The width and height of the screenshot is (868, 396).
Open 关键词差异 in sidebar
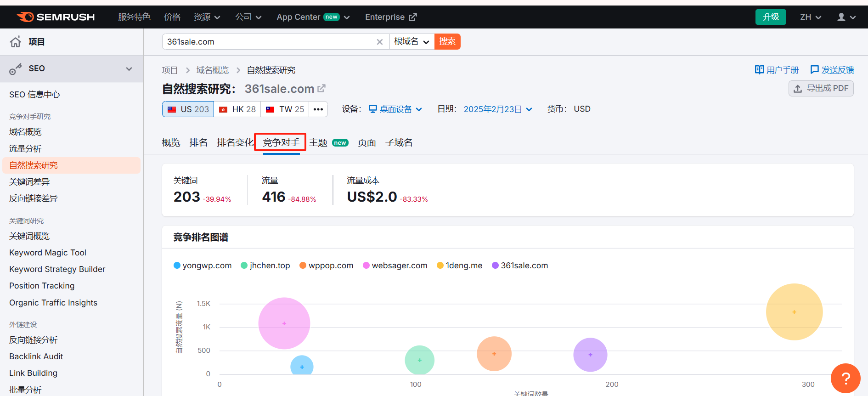pyautogui.click(x=29, y=182)
